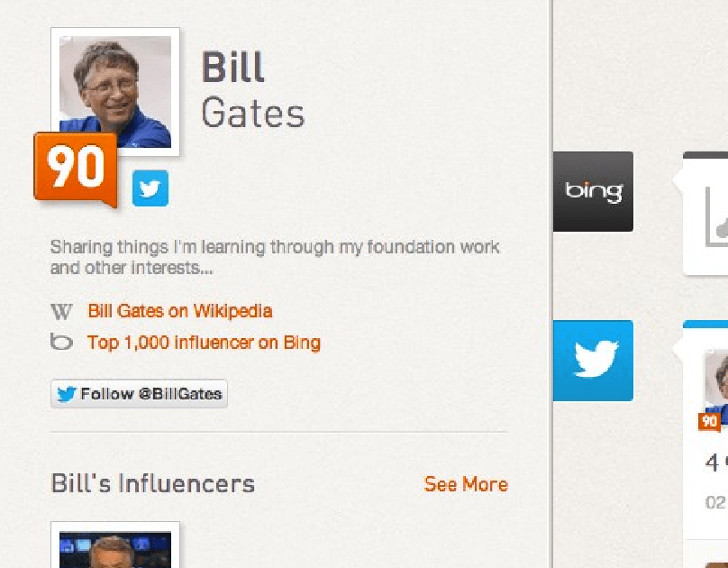The image size is (728, 568).
Task: Open the blue Twitter tile in the timeline
Action: pyautogui.click(x=593, y=360)
